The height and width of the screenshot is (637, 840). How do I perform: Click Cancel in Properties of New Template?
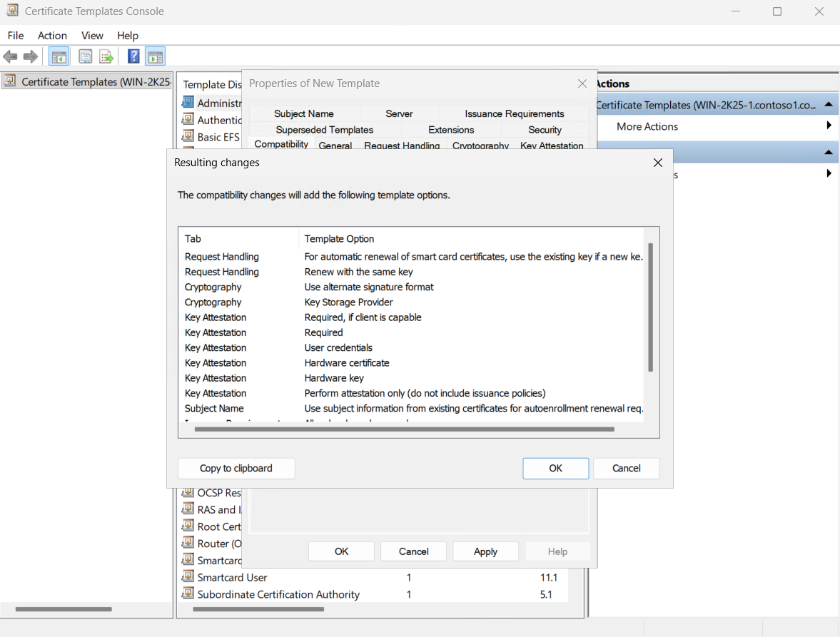point(413,551)
